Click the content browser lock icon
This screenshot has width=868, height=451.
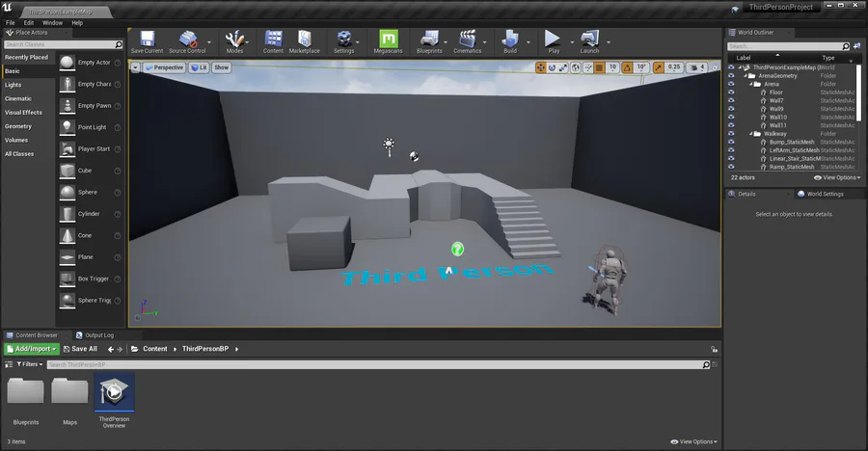pos(714,349)
